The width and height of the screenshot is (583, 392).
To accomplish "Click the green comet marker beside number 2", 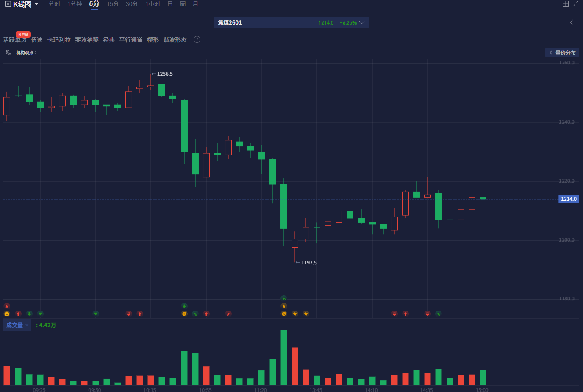I will point(195,314).
